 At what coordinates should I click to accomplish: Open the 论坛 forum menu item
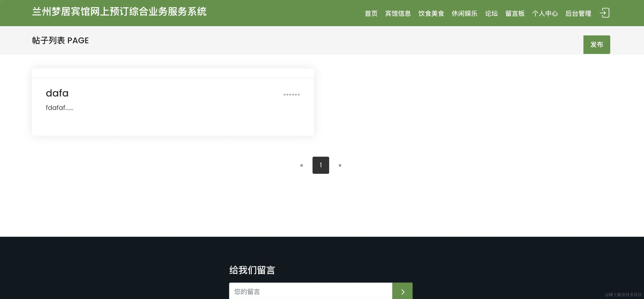tap(491, 13)
